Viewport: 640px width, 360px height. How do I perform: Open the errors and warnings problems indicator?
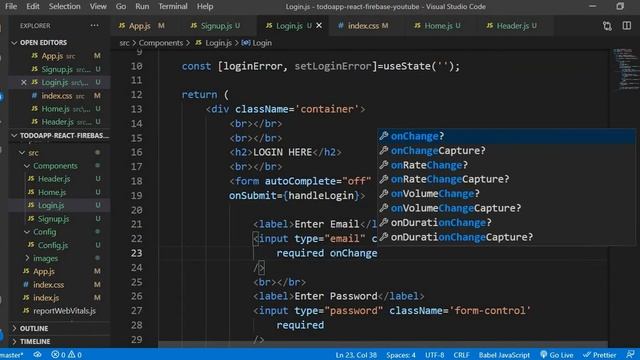coord(66,355)
